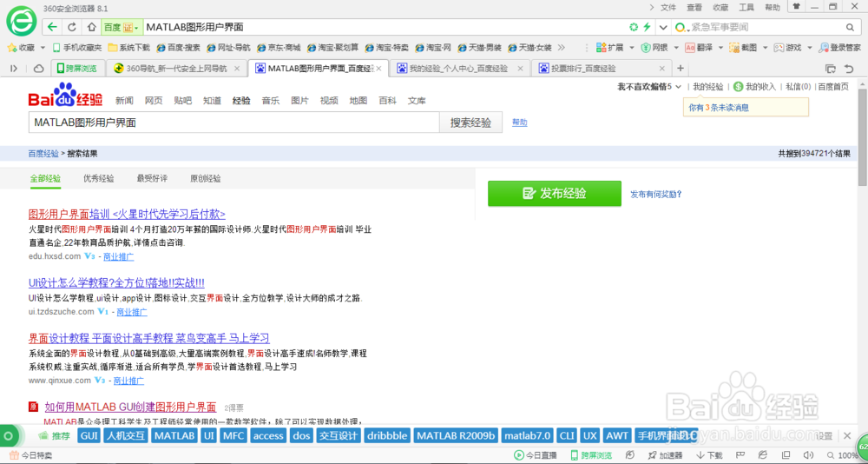Open the 淘宝-聚划算 bookmark
This screenshot has width=868, height=464.
(x=332, y=48)
